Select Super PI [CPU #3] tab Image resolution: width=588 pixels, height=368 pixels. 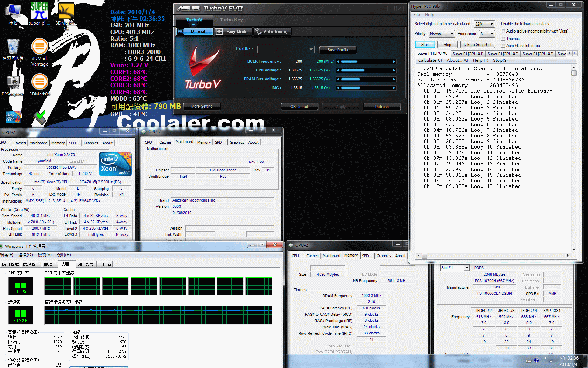click(x=538, y=54)
